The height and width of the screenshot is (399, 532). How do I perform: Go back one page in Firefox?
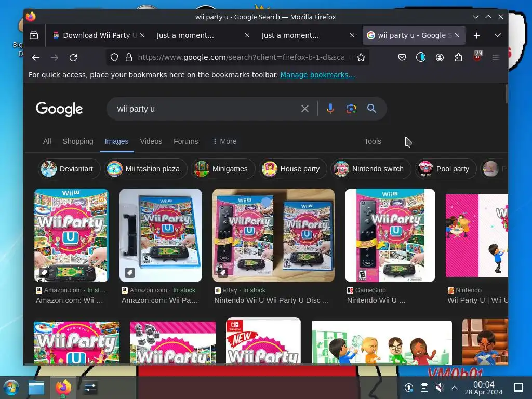click(36, 57)
